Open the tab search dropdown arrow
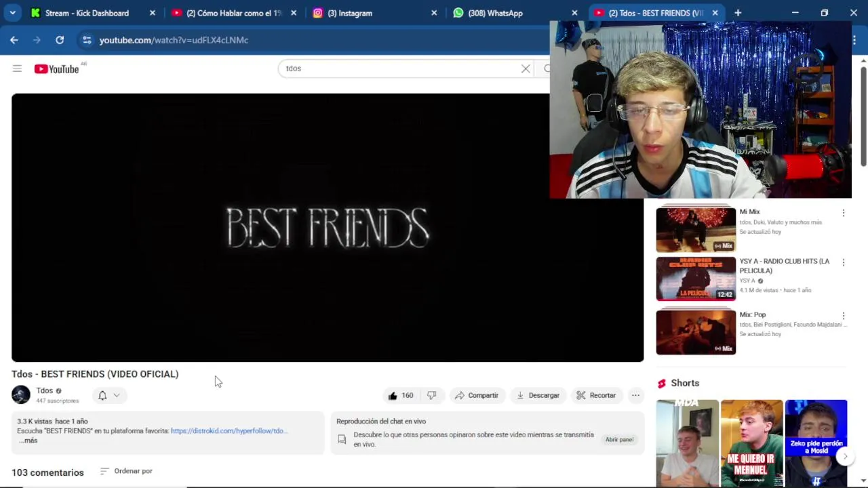868x488 pixels. coord(12,13)
